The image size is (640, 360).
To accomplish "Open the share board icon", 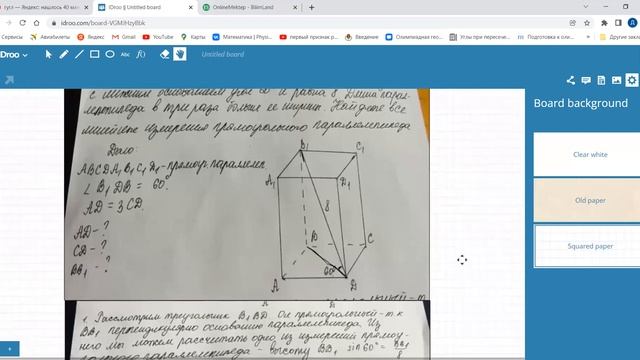I will [x=571, y=80].
